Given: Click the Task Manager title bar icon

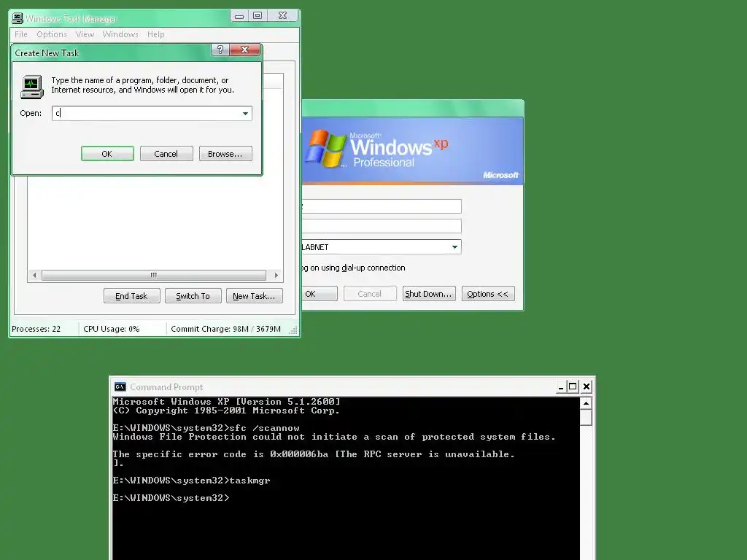Looking at the screenshot, I should pos(18,18).
